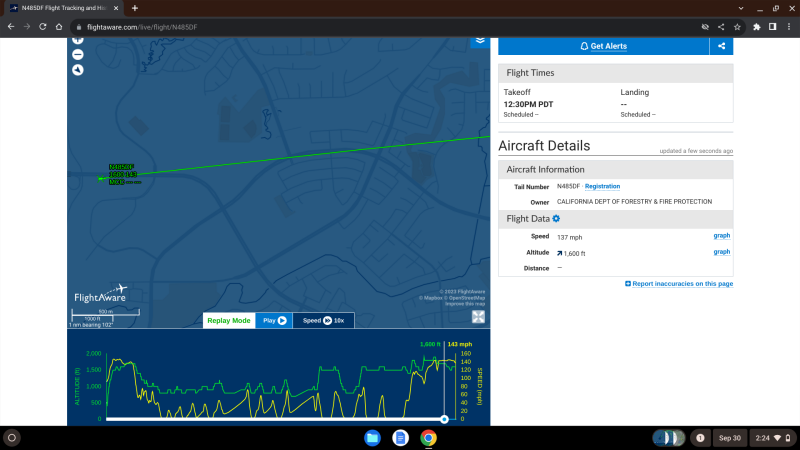Screen dimensions: 800x450
Task: Reset map compass orientation
Action: (x=78, y=70)
